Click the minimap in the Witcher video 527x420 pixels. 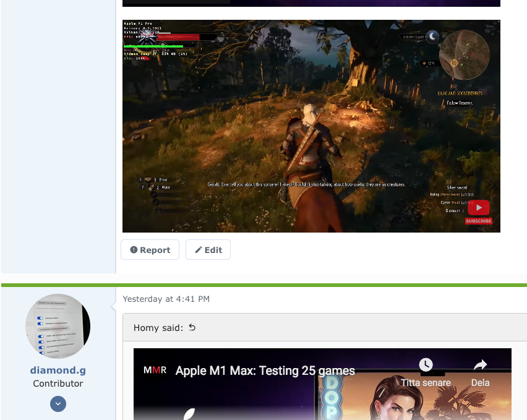coord(464,55)
